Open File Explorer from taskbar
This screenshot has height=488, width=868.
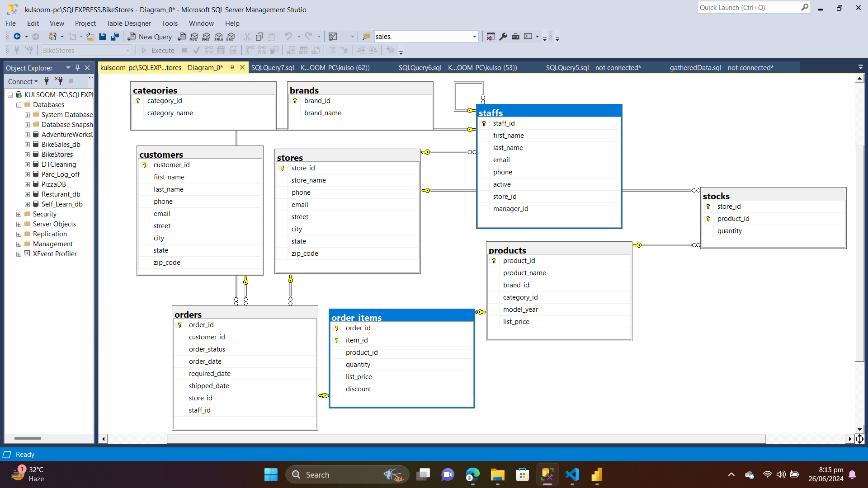coord(498,474)
